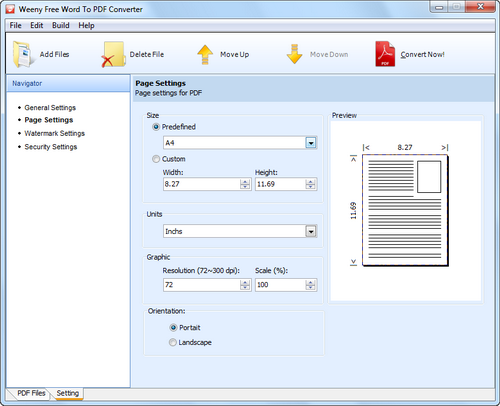Go to Page Settings in Navigator
The height and width of the screenshot is (406, 500).
49,120
